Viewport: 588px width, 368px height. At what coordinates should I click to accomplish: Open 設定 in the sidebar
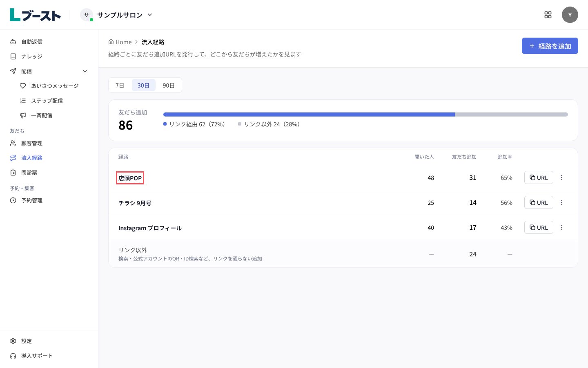49,341
